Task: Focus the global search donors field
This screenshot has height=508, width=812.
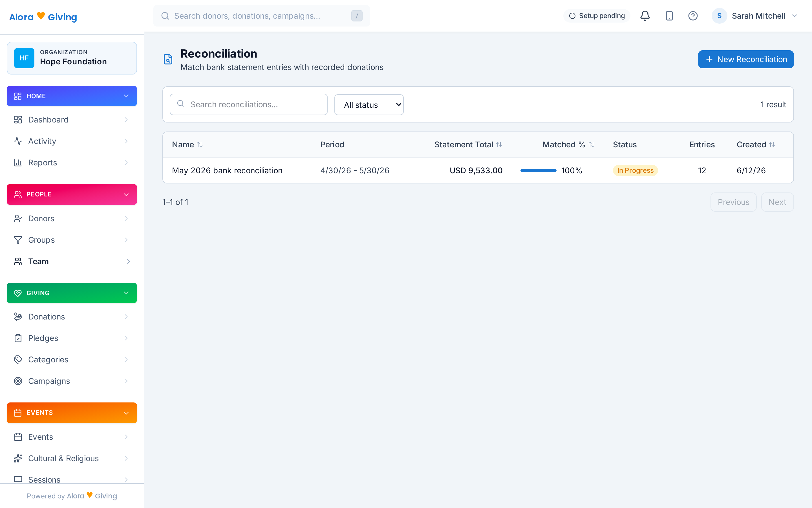Action: coord(262,16)
